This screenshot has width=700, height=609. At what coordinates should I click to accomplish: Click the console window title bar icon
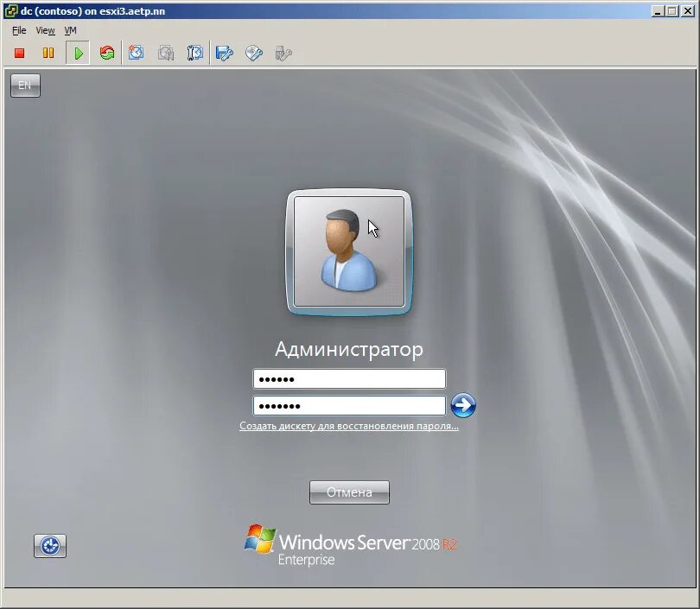coord(10,10)
